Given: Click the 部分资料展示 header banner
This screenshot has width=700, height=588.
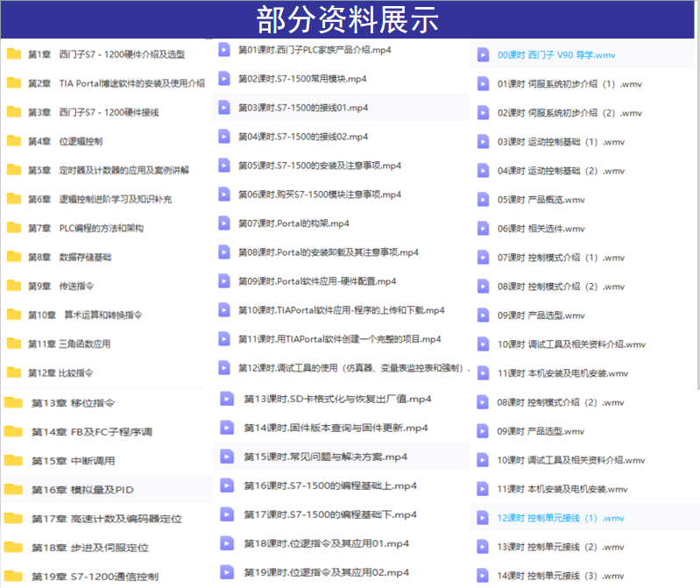Looking at the screenshot, I should click(x=347, y=19).
